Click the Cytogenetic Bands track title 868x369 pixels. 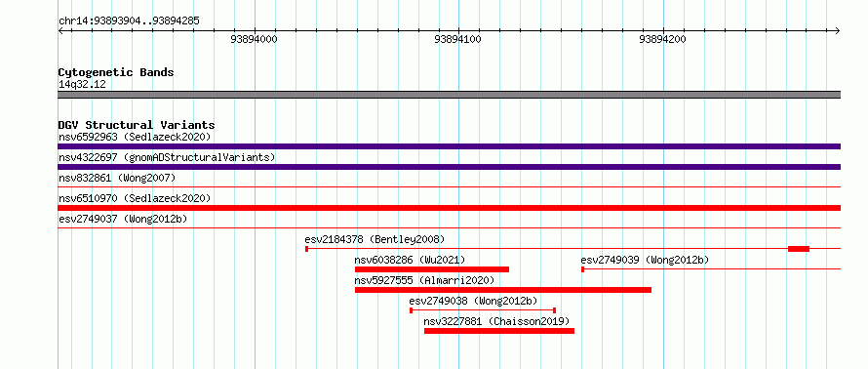click(x=116, y=72)
